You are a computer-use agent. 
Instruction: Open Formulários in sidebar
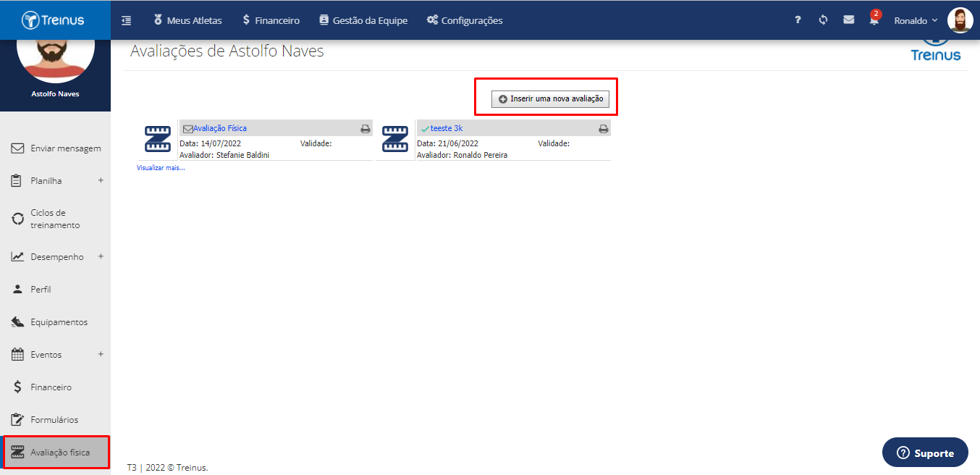[x=55, y=420]
